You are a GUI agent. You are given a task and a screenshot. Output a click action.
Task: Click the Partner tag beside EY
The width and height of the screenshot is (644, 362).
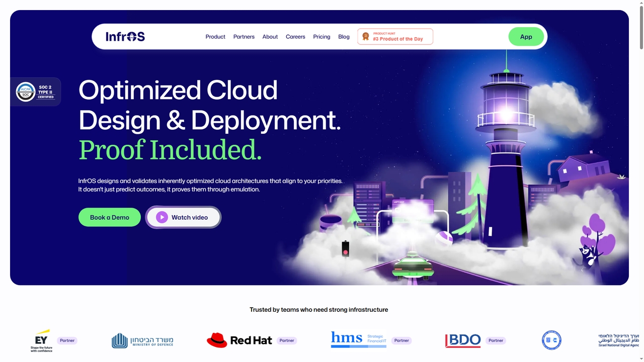67,340
